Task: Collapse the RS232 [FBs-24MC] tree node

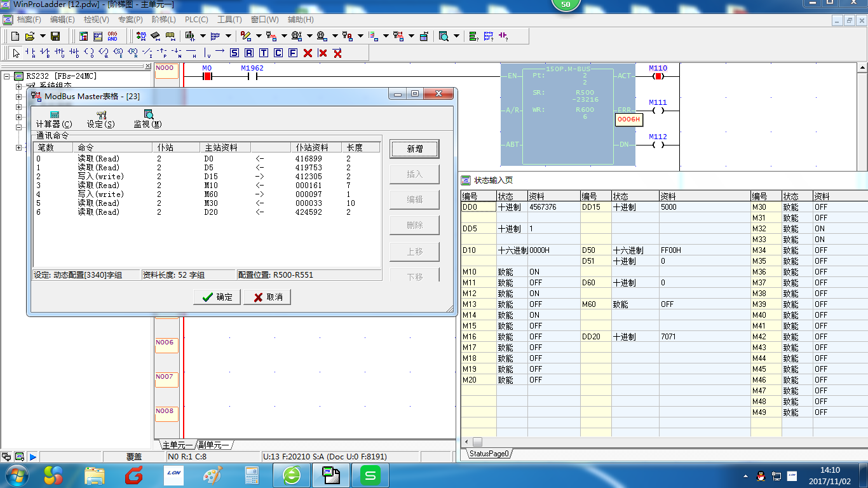Action: 7,76
